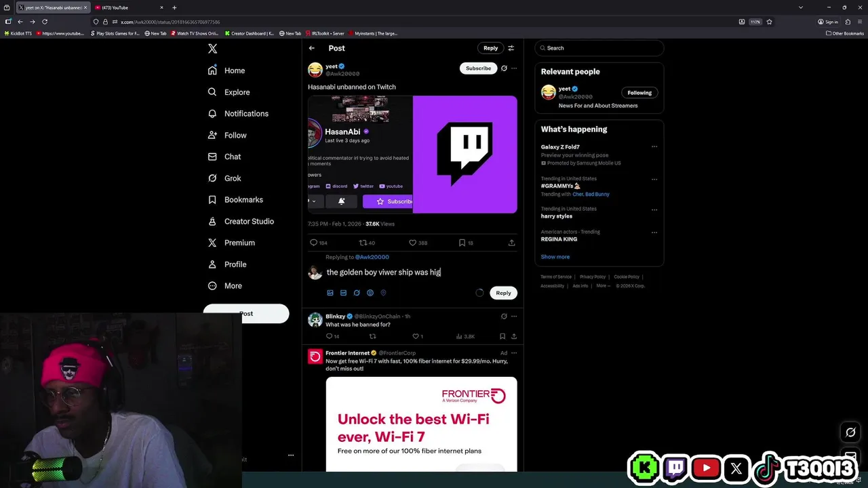Click Show more under What's happening

coord(555,257)
